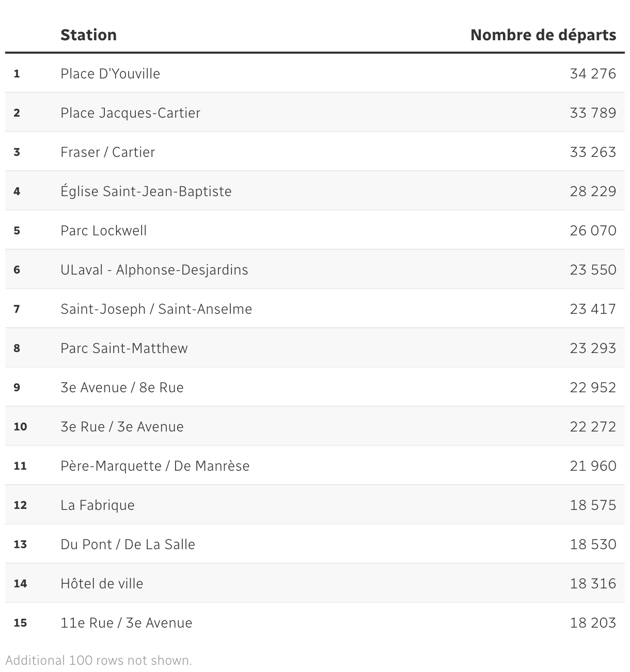The height and width of the screenshot is (672, 630).
Task: Click Père-Marquette / De Manrèse station name
Action: 155,466
